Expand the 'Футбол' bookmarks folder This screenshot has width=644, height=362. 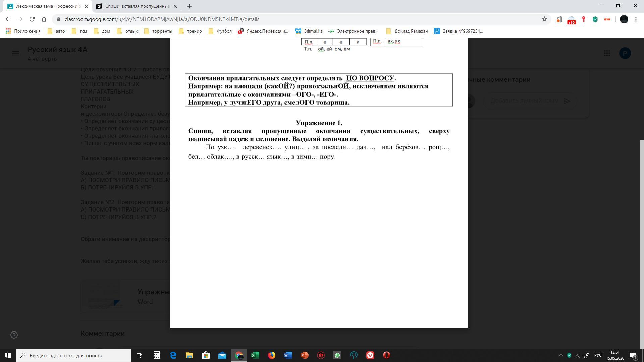coord(220,31)
